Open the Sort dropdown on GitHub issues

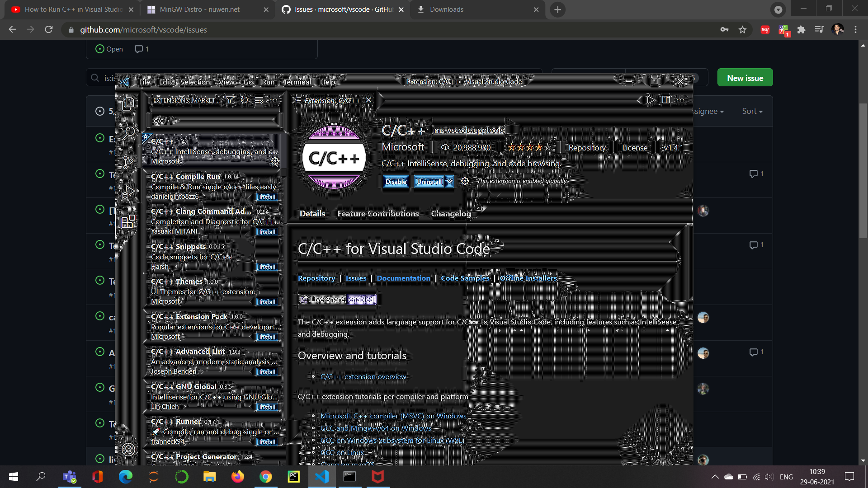point(752,111)
